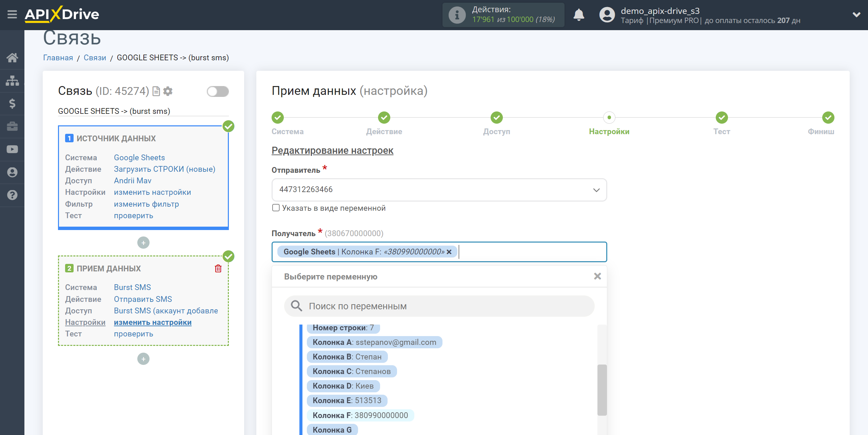This screenshot has width=868, height=435.
Task: Remove Колонка F tag from recipient
Action: pyautogui.click(x=449, y=252)
